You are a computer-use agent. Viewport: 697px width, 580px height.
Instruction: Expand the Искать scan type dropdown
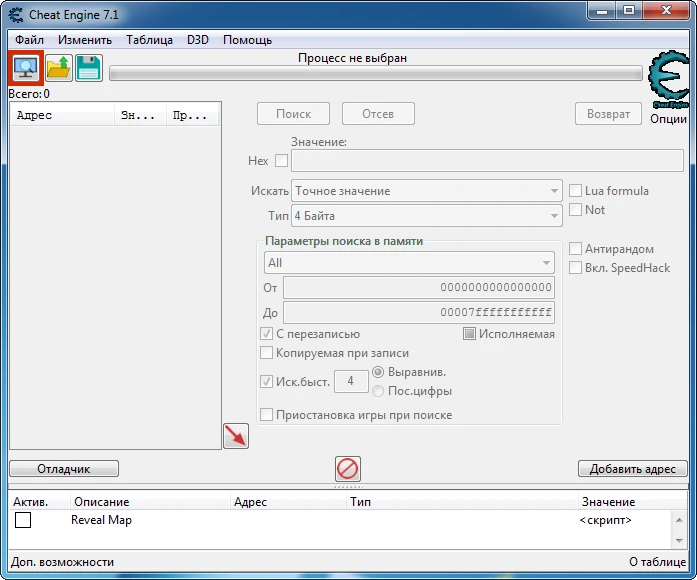(427, 191)
